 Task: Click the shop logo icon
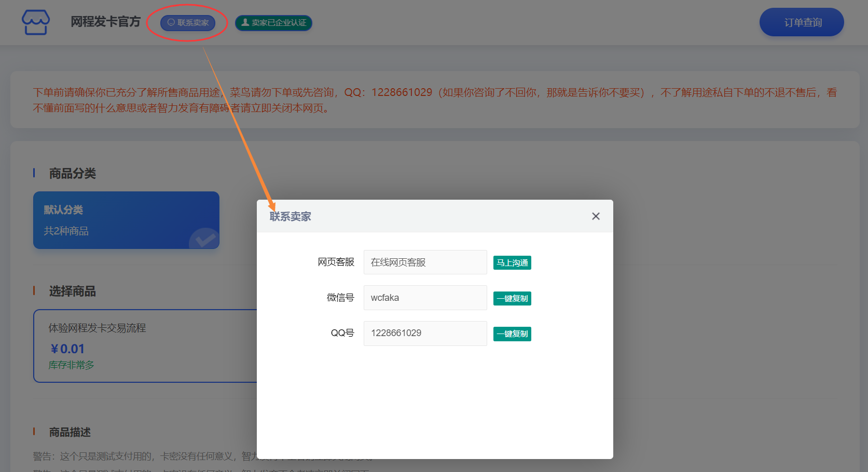(x=36, y=22)
